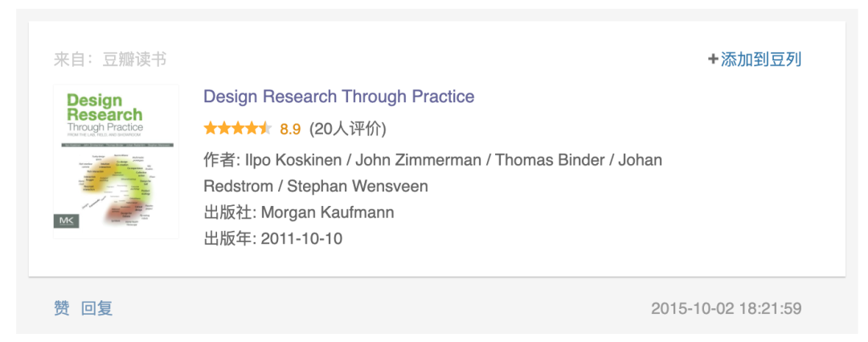
Task: Reply using the 回复 link
Action: 97,308
